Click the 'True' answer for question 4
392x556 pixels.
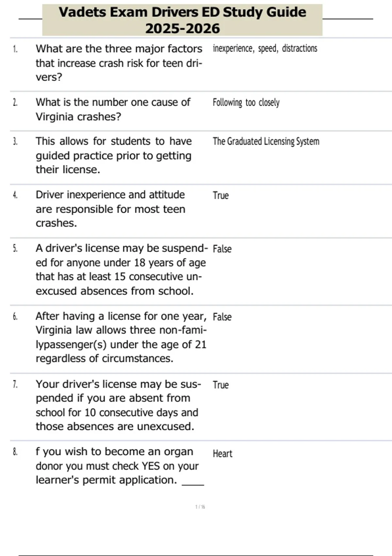[x=220, y=196]
